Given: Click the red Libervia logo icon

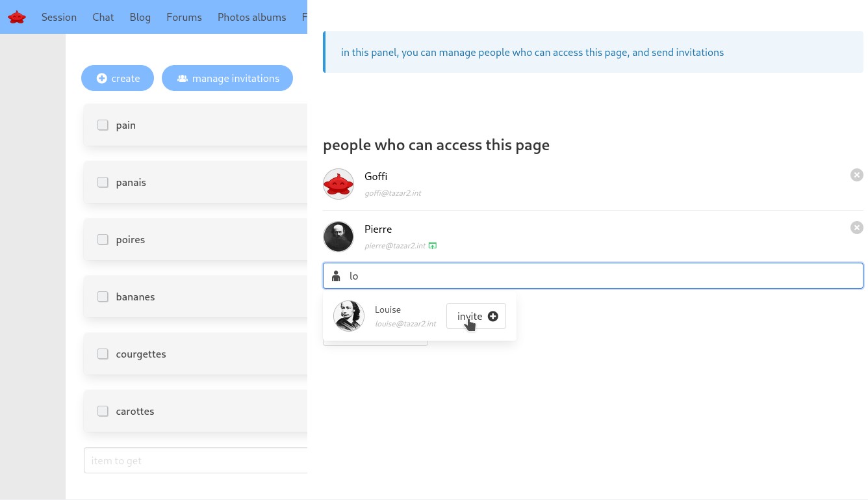Looking at the screenshot, I should click(x=17, y=17).
